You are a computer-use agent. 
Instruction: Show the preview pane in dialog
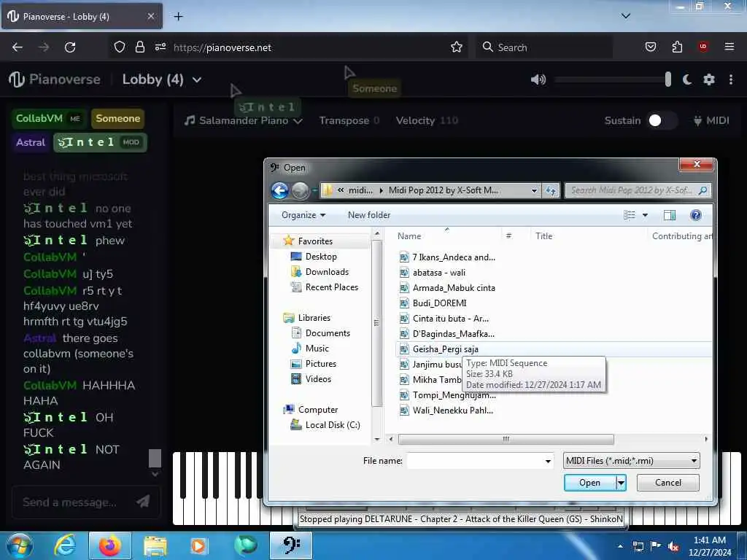[x=670, y=215]
